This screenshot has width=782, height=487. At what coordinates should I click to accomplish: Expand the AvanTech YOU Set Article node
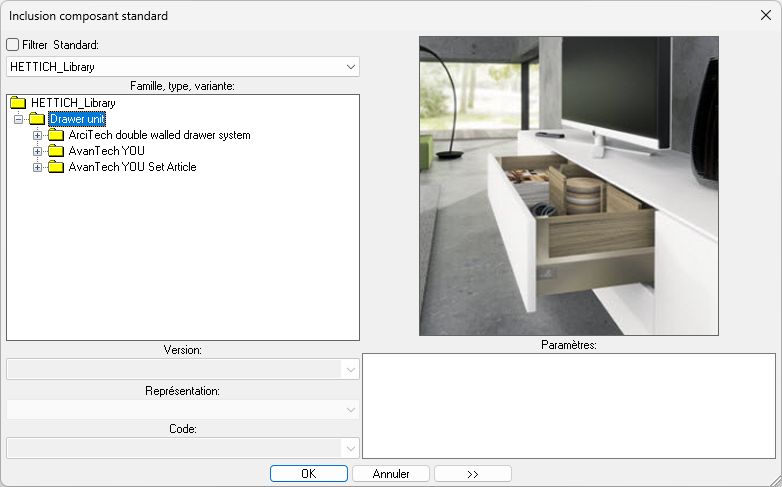[x=38, y=167]
